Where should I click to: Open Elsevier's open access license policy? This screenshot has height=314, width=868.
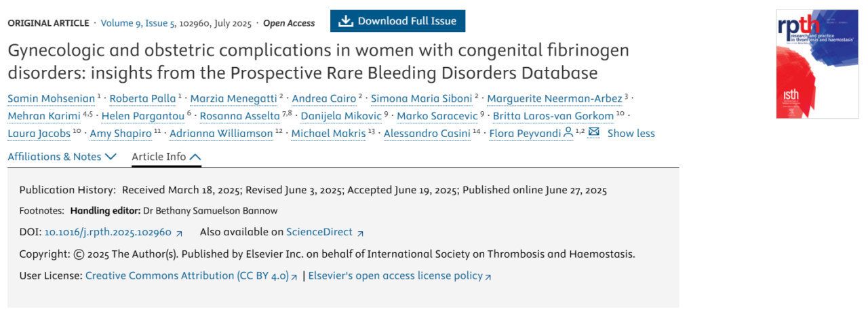coord(395,276)
